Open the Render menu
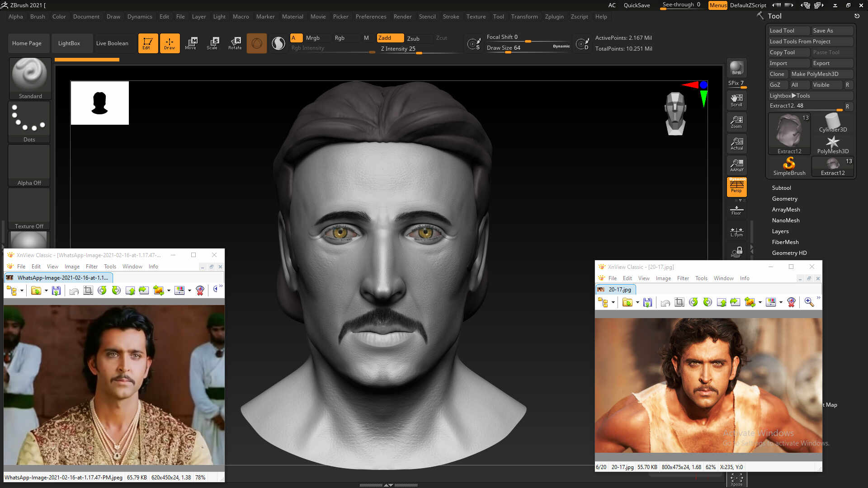The width and height of the screenshot is (868, 488). click(x=402, y=16)
